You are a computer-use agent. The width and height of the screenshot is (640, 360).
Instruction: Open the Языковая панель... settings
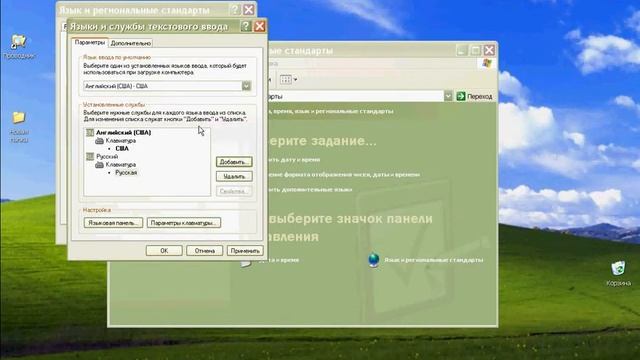113,223
